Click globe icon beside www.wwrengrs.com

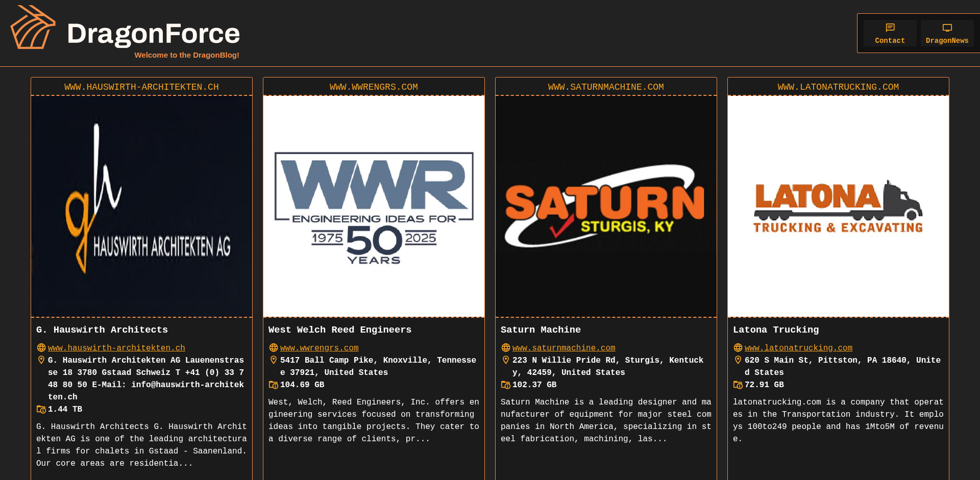274,348
